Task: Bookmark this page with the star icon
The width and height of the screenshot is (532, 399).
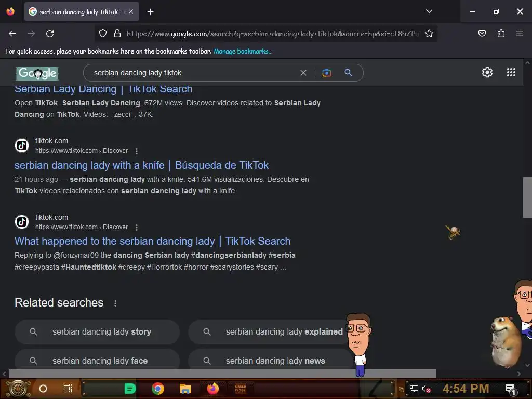Action: 429,34
